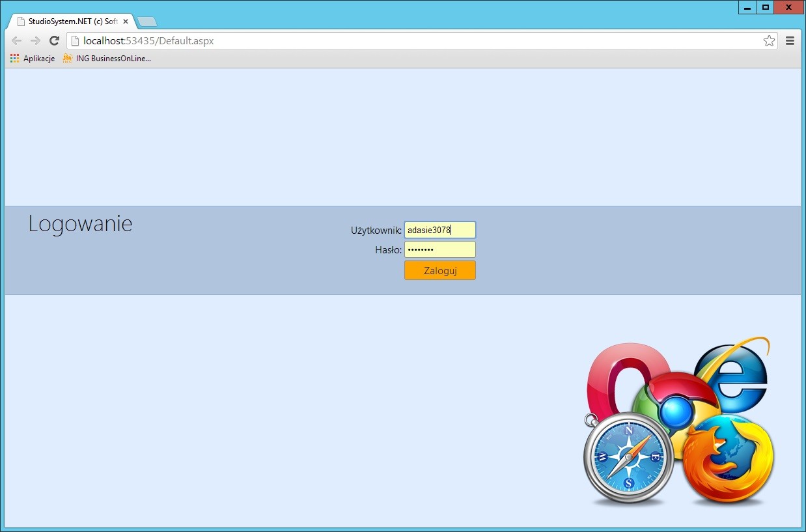Reload the page with the refresh icon
This screenshot has height=532, width=806.
pyautogui.click(x=55, y=41)
